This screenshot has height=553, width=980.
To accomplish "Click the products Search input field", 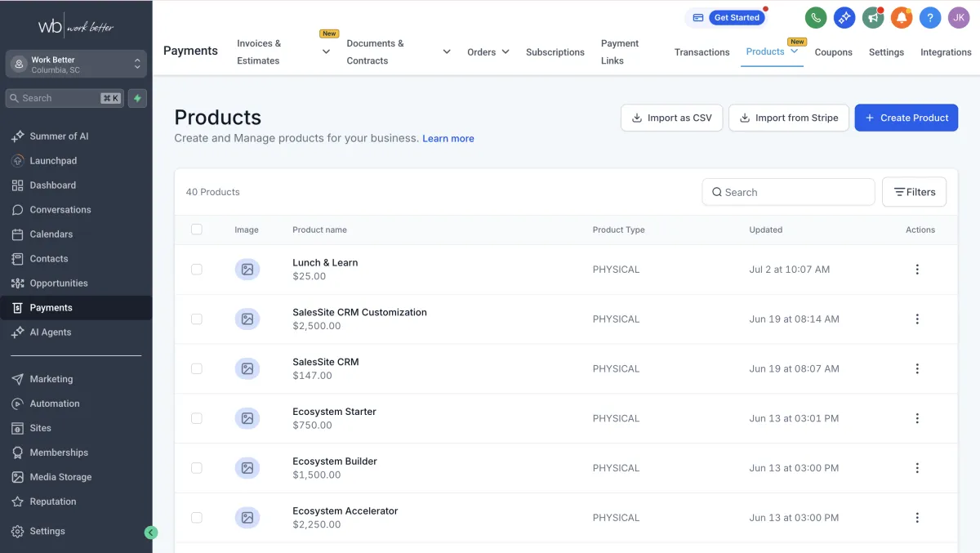I will click(x=788, y=192).
